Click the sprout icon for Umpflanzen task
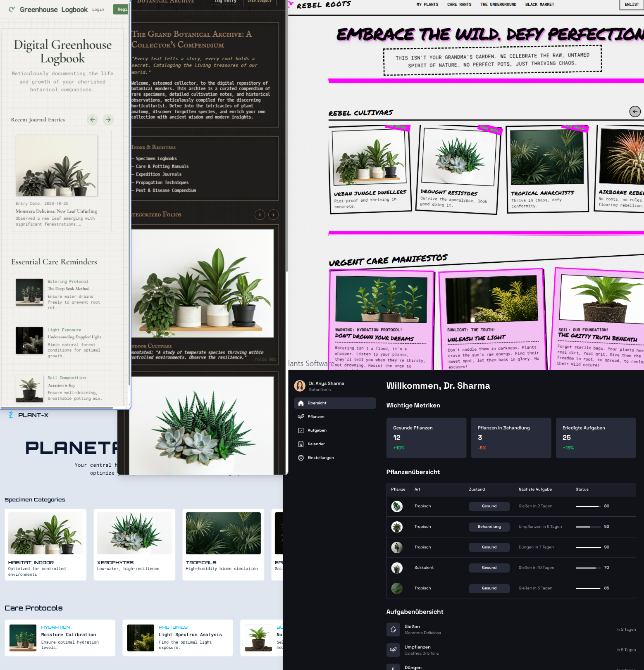Image resolution: width=644 pixels, height=670 pixels. (x=393, y=650)
